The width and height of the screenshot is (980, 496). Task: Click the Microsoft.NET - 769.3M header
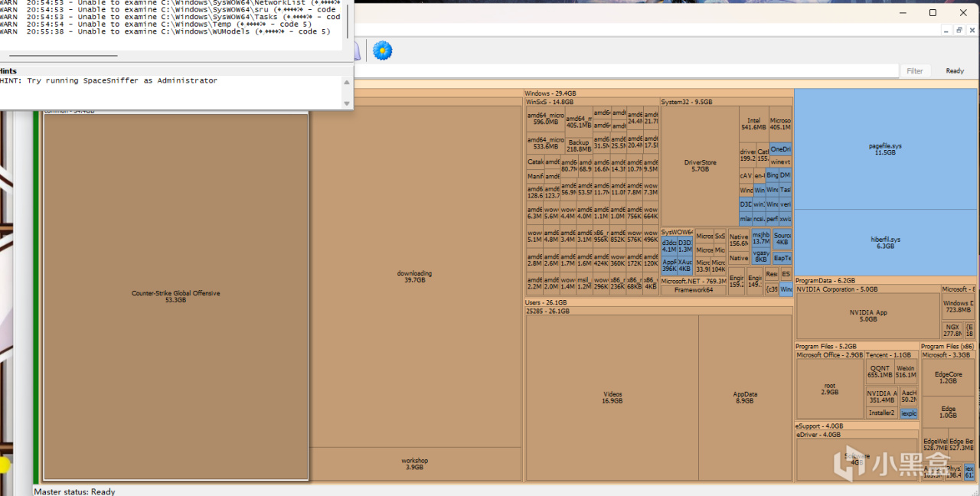[x=694, y=282]
